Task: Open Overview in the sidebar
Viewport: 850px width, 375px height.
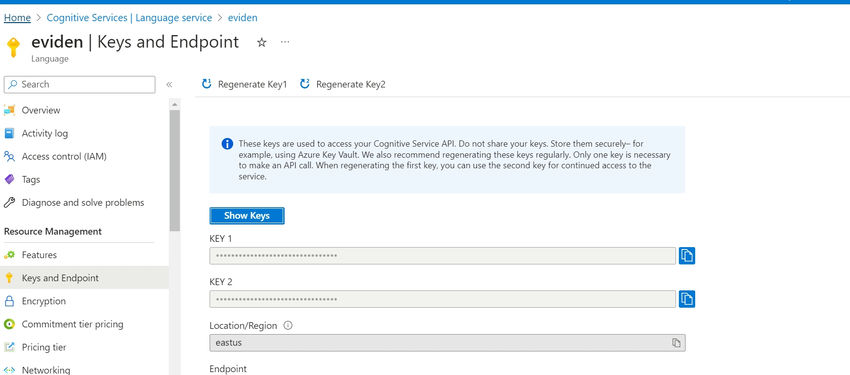Action: pyautogui.click(x=41, y=110)
